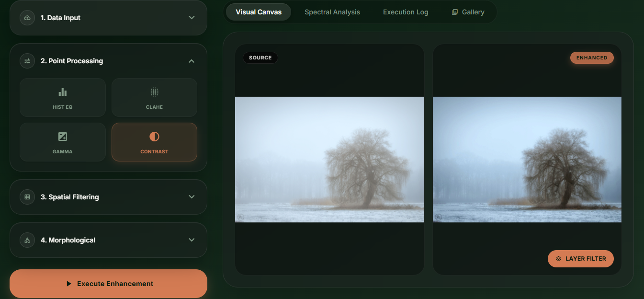The width and height of the screenshot is (644, 299).
Task: Click the CLAHE dotted grid icon
Action: (x=154, y=92)
